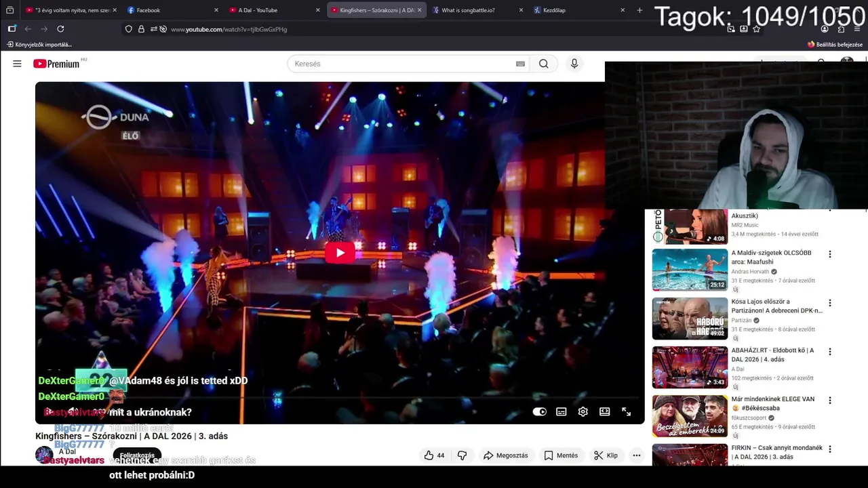The height and width of the screenshot is (488, 868).
Task: Open the shield tracking protection icon
Action: [129, 29]
